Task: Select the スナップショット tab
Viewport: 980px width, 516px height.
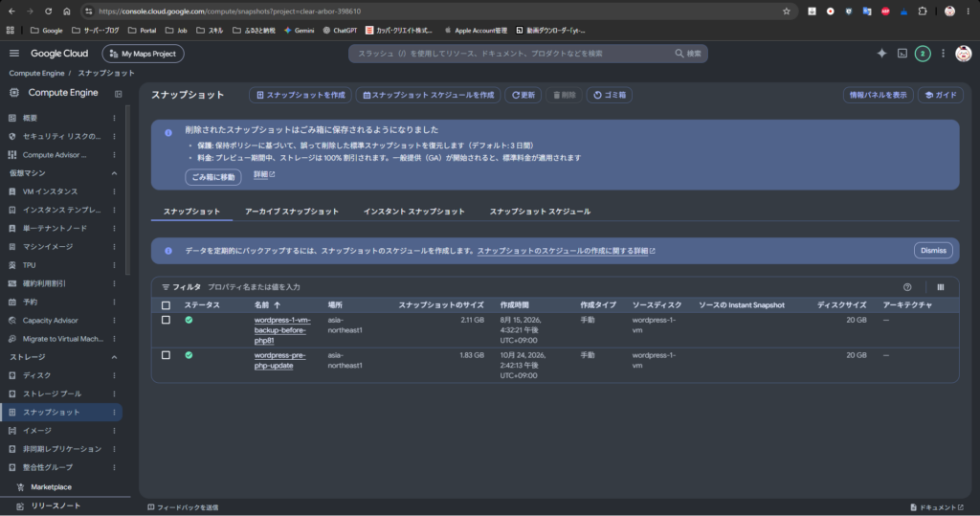Action: [x=191, y=212]
